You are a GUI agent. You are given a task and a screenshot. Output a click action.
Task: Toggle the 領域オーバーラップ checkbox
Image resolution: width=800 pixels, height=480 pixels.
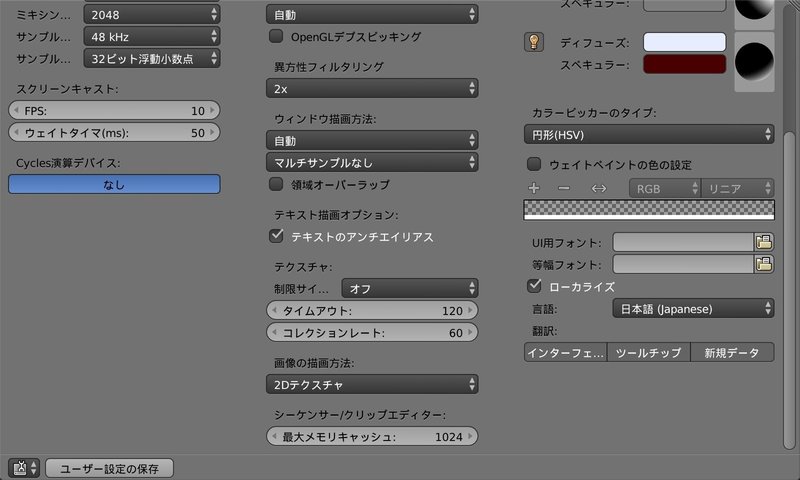(x=276, y=184)
